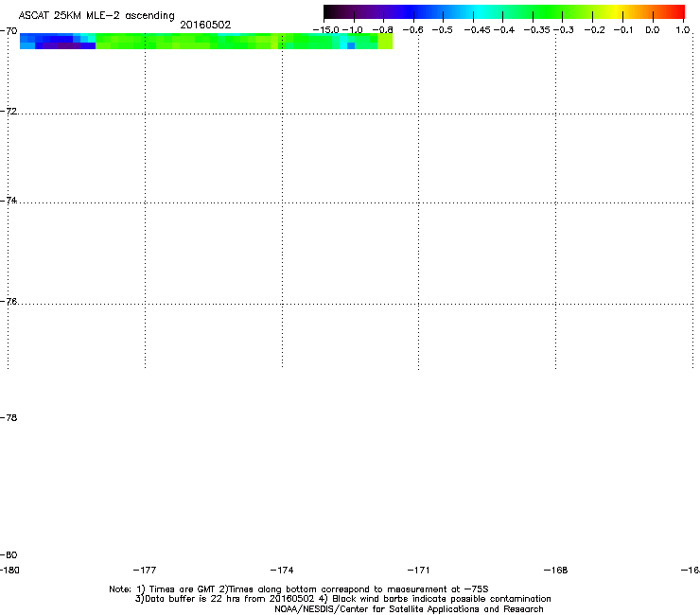Click the -0.1 color scale label
700x615 pixels.
[x=623, y=30]
